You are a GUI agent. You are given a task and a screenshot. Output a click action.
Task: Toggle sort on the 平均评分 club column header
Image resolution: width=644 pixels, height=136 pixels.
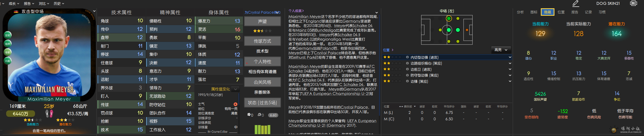(x=449, y=106)
